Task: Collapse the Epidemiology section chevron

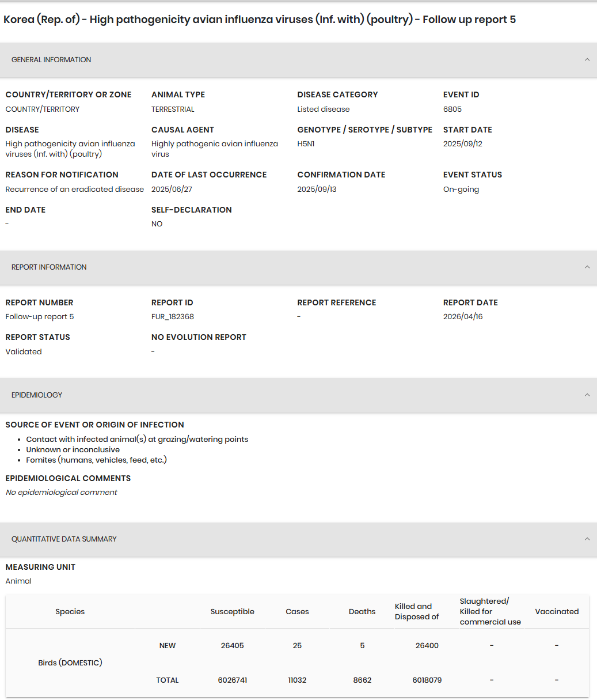Action: (587, 395)
